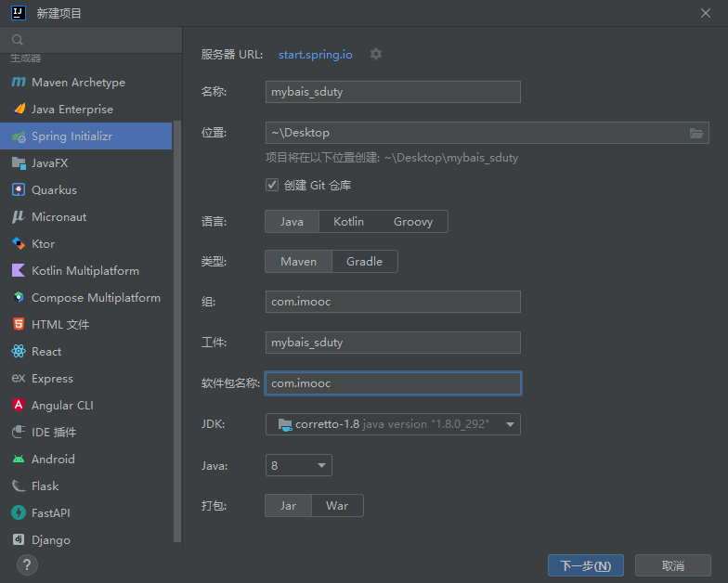Choose Gradle as project type

tap(364, 262)
